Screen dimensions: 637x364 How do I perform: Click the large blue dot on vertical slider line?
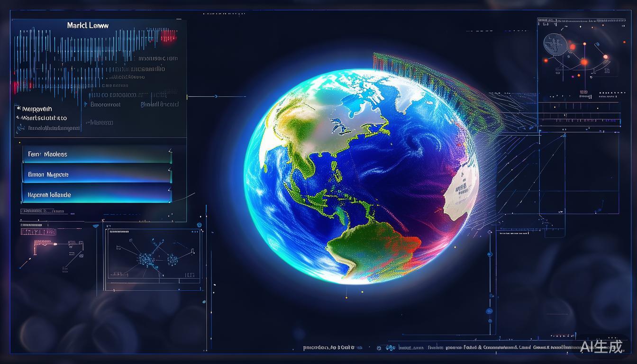[x=489, y=311]
